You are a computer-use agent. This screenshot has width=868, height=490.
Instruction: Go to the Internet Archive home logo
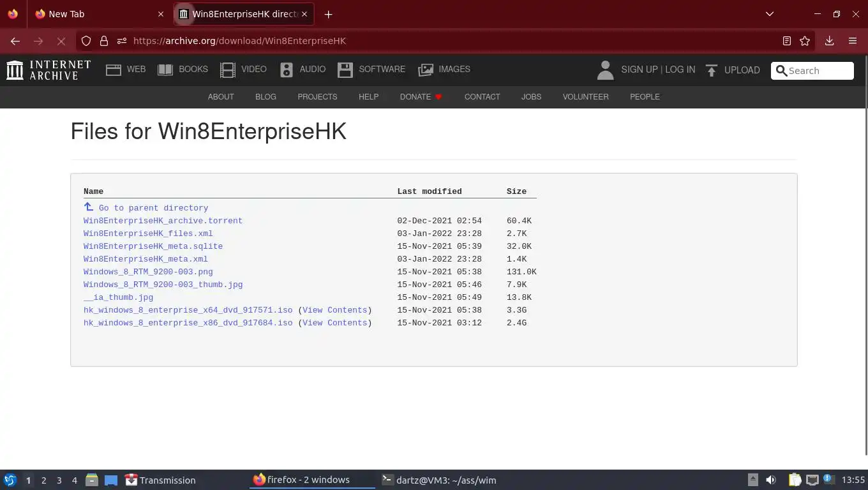[49, 70]
